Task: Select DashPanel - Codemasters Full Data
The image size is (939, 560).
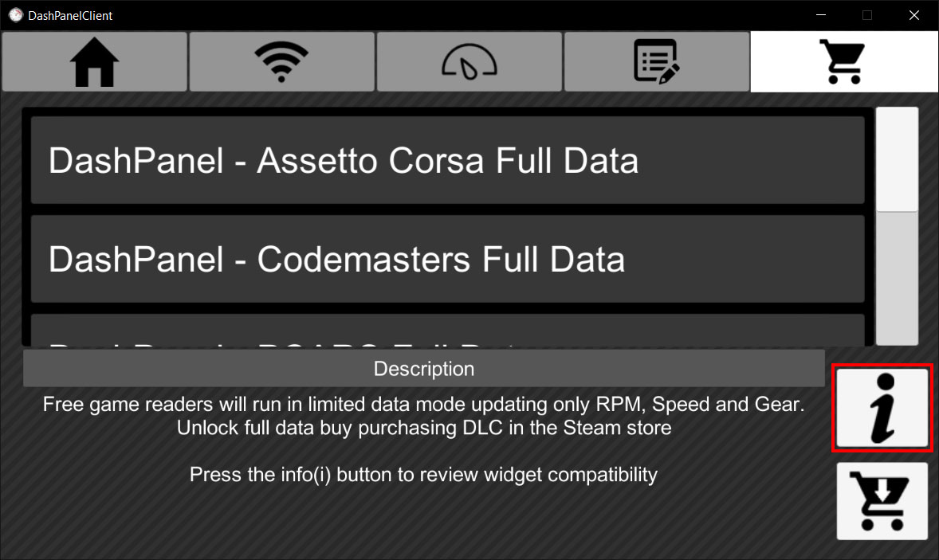Action: click(x=447, y=259)
